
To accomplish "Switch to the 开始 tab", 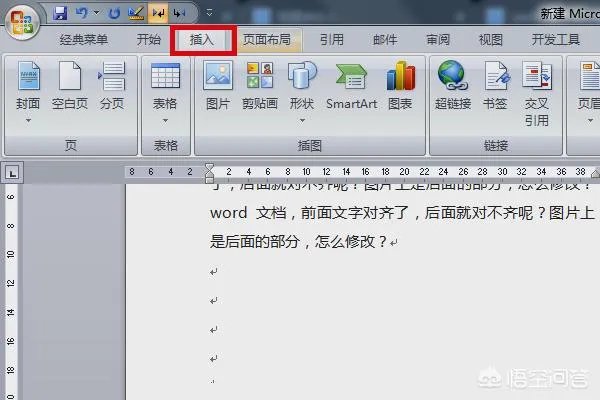I will [x=148, y=39].
